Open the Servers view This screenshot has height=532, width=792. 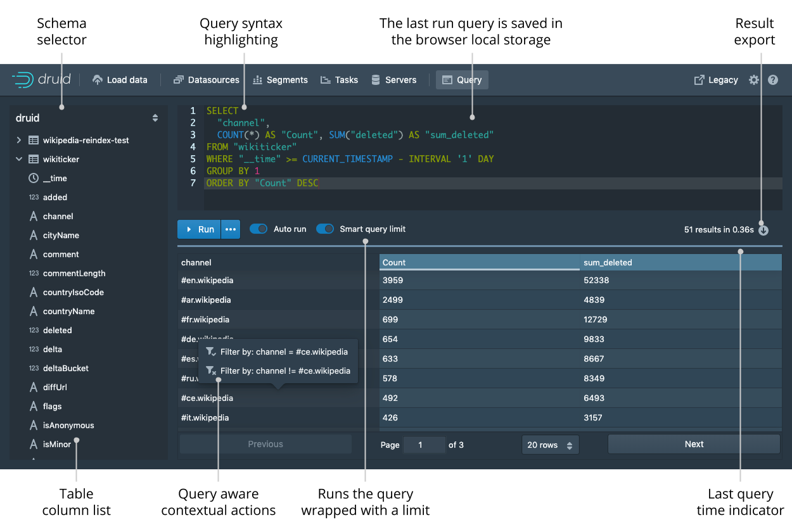(393, 80)
